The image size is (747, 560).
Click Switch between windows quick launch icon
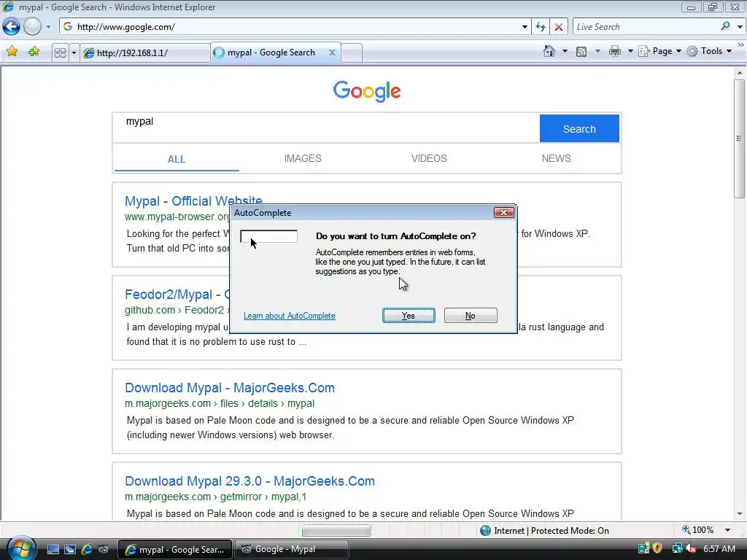click(x=69, y=549)
